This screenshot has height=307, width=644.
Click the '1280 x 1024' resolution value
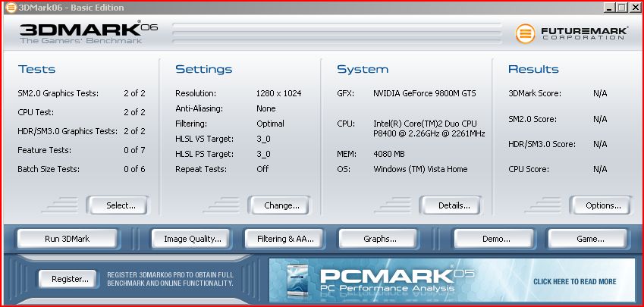click(278, 93)
